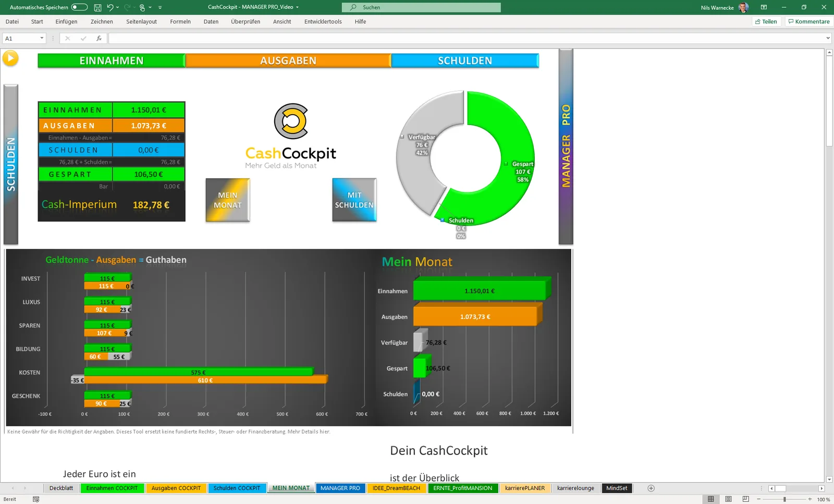Click the horizontal scrollbar thumb
Screen dimensions: 834x504
point(780,488)
